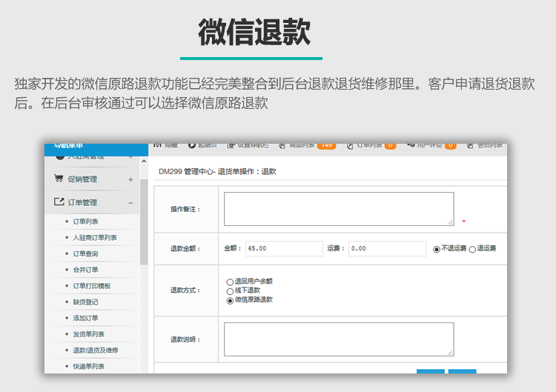The height and width of the screenshot is (392, 556).
Task: Click the 用户评论 link in top bar
Action: (429, 145)
